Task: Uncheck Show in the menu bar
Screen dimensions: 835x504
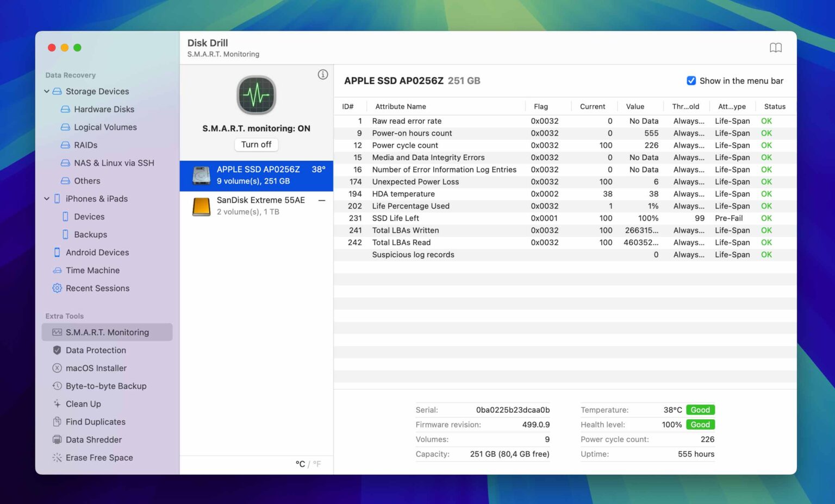Action: tap(691, 80)
